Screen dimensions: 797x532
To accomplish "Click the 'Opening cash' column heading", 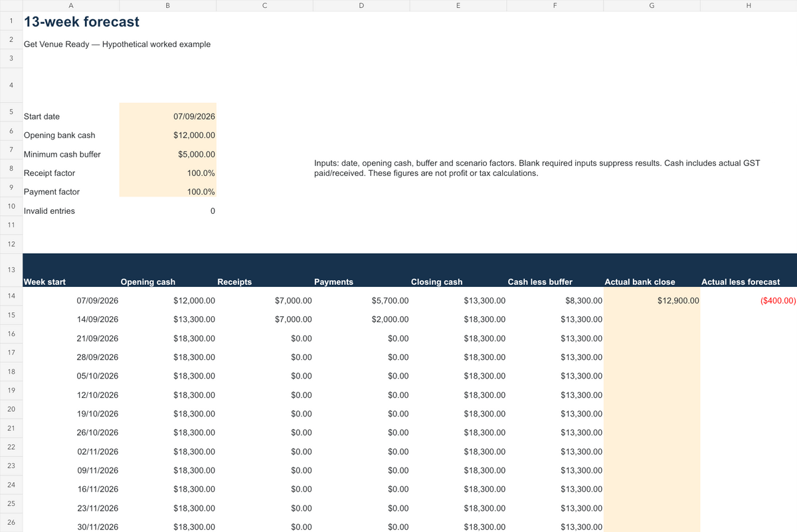I will pyautogui.click(x=147, y=282).
